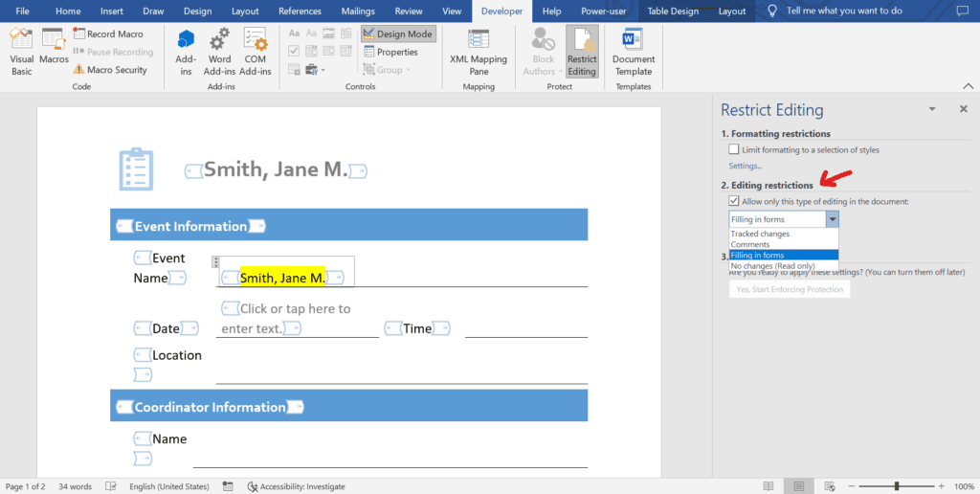Click the Restrict Editing ribbon button
The image size is (980, 494).
tap(582, 53)
